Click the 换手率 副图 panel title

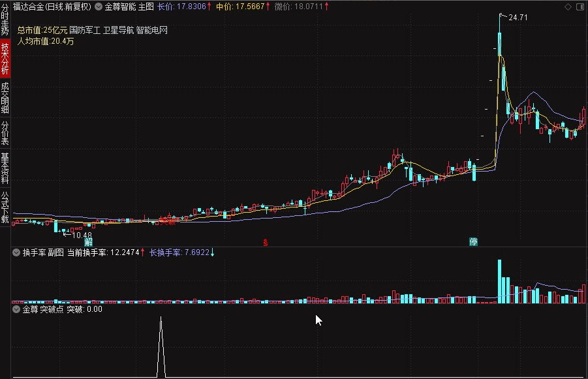point(43,252)
